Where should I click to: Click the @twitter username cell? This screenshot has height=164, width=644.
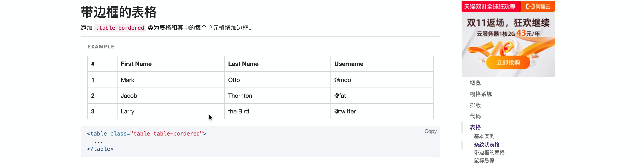345,111
